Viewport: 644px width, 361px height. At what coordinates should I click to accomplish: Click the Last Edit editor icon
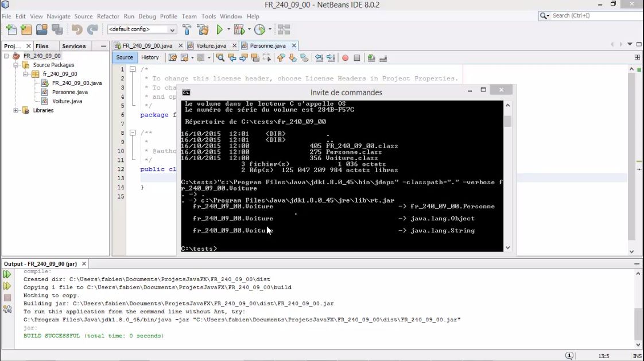pos(173,58)
